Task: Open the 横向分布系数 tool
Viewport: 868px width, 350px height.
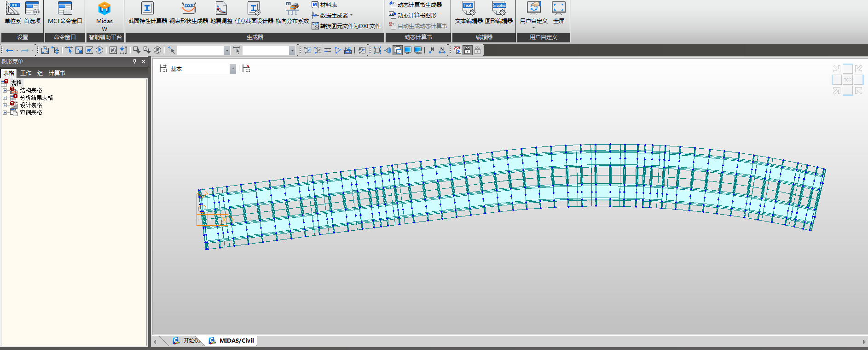Action: 292,12
